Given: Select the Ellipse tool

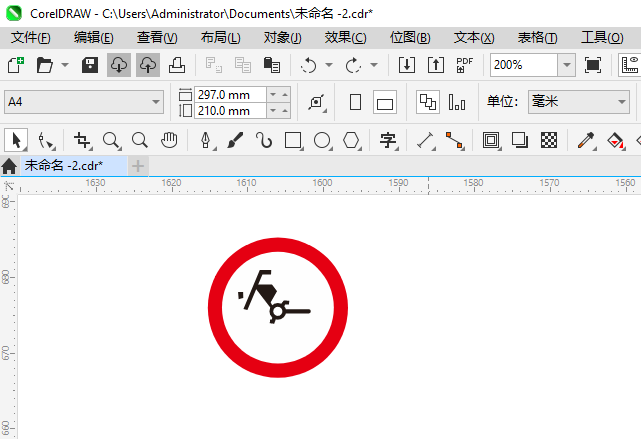Looking at the screenshot, I should coord(322,141).
